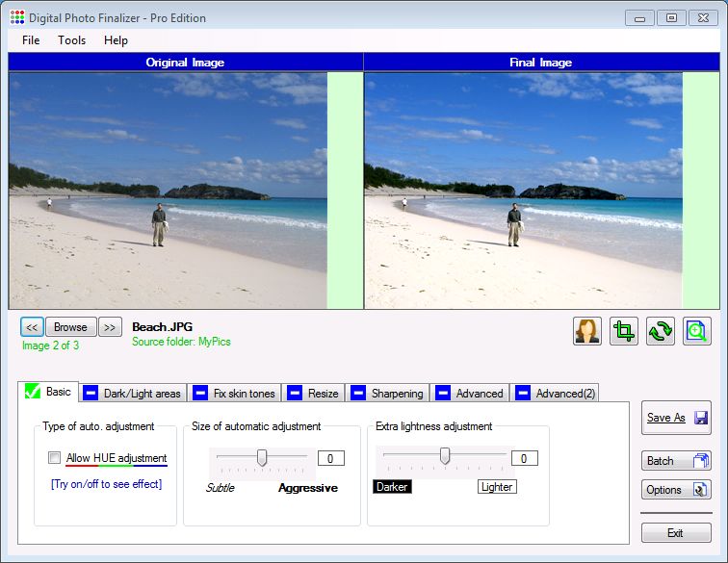Enable the Allow HUE adjustment checkbox
Screen dimensions: 728x563
pos(54,458)
